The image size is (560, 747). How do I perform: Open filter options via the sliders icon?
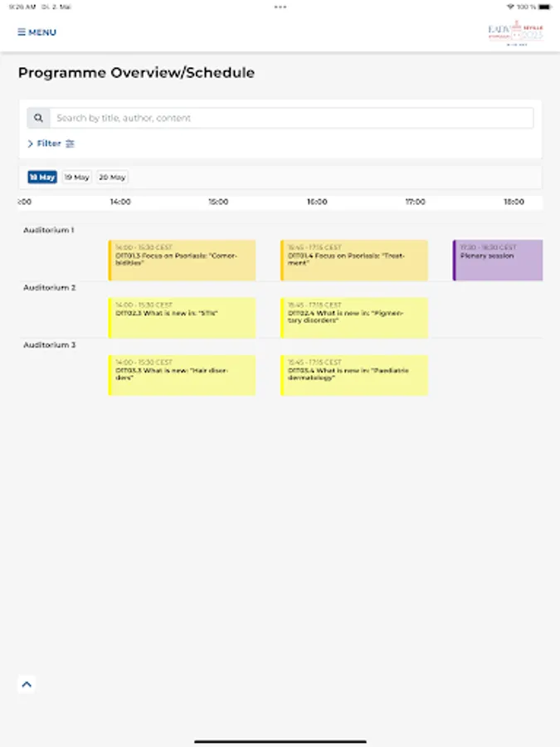[70, 143]
